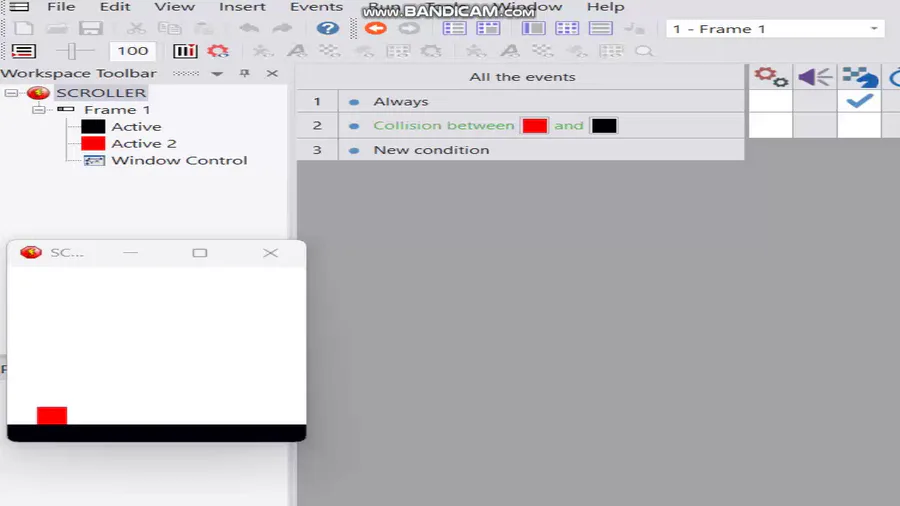900x506 pixels.
Task: Select the 'Always' condition text
Action: (401, 102)
